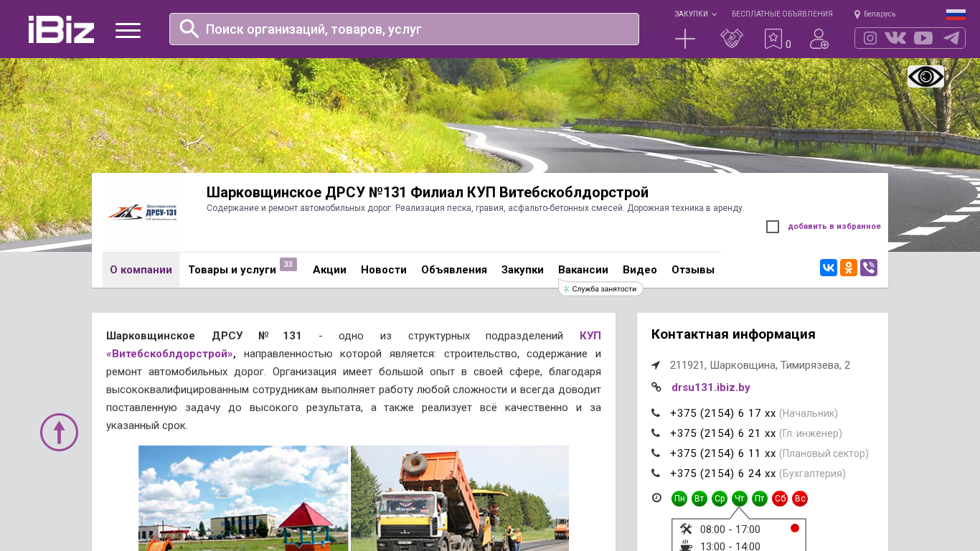The height and width of the screenshot is (551, 980).
Task: Click the Russian flag language icon
Action: click(x=956, y=14)
